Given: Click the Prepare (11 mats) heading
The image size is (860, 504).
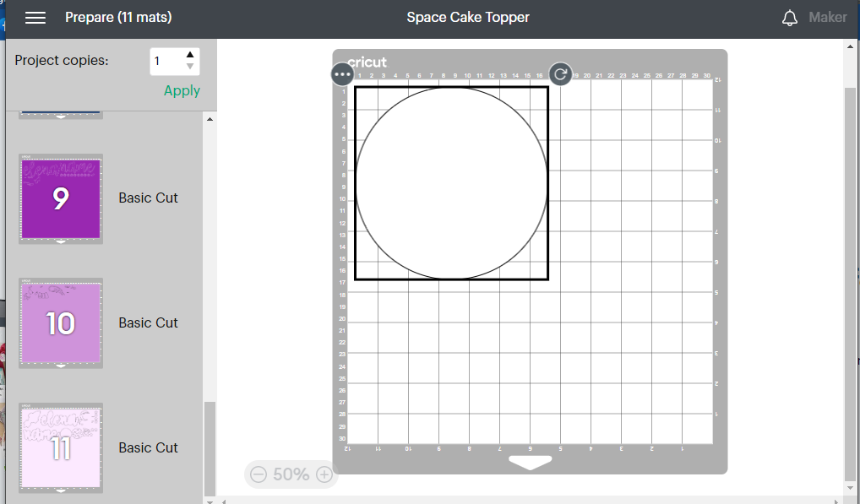Looking at the screenshot, I should tap(118, 18).
